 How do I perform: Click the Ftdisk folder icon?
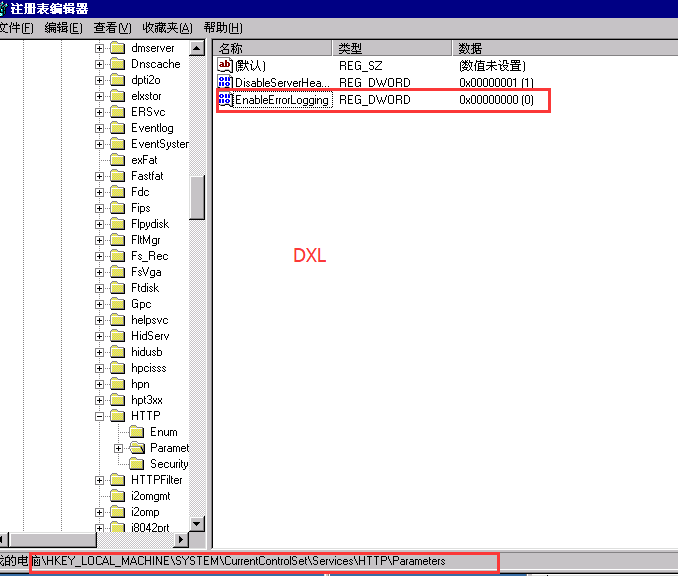coord(118,288)
